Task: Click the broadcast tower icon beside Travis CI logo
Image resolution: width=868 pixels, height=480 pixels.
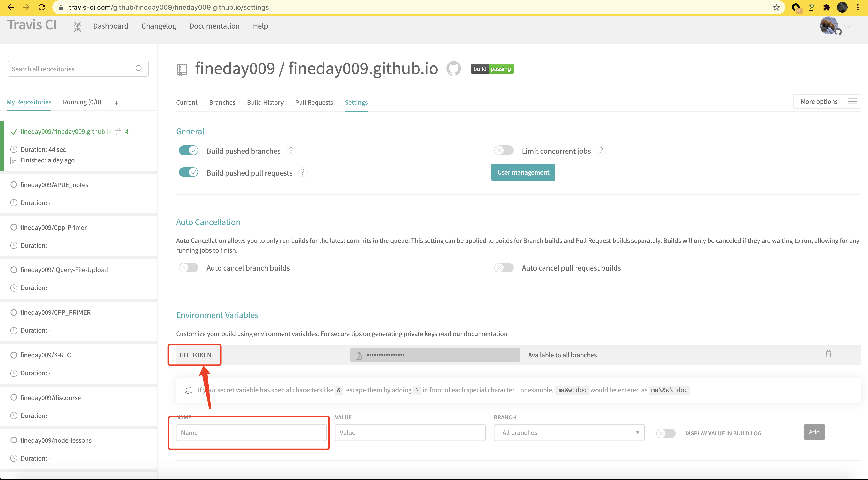Action: [x=78, y=26]
